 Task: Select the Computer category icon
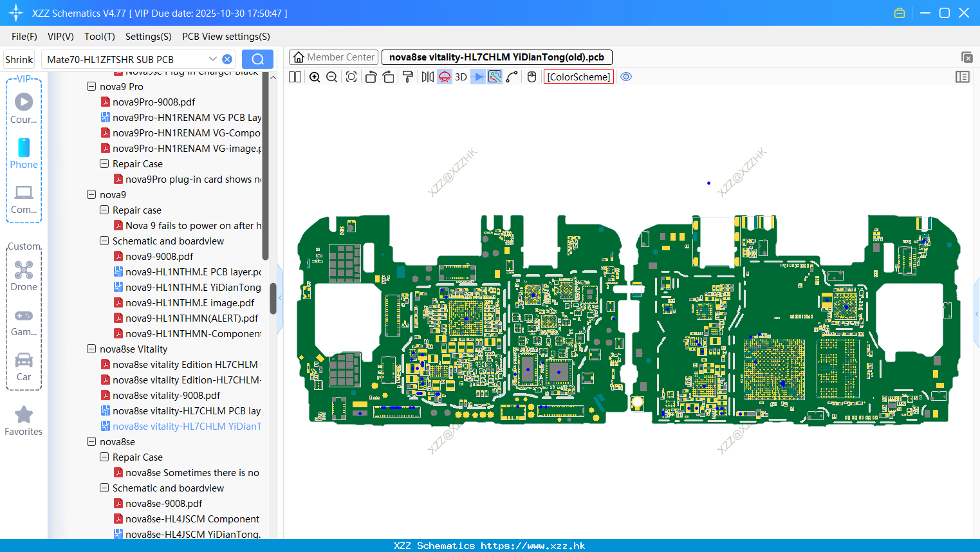click(24, 199)
